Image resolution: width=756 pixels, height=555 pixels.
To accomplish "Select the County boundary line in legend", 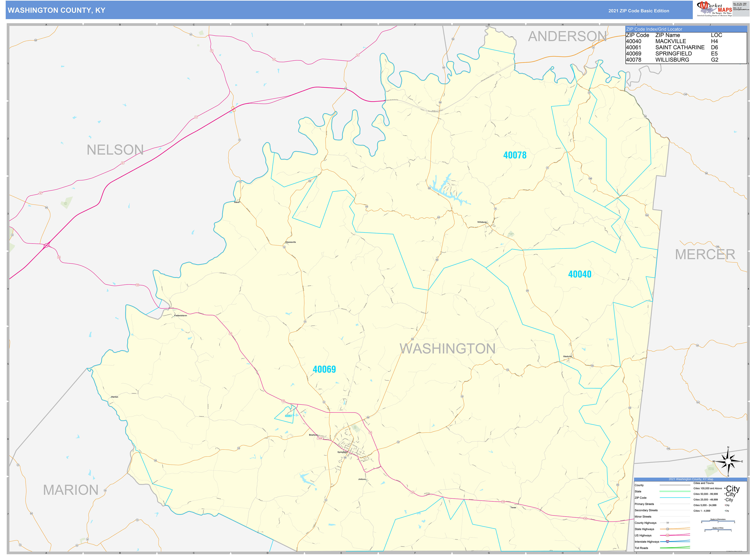I will point(675,485).
